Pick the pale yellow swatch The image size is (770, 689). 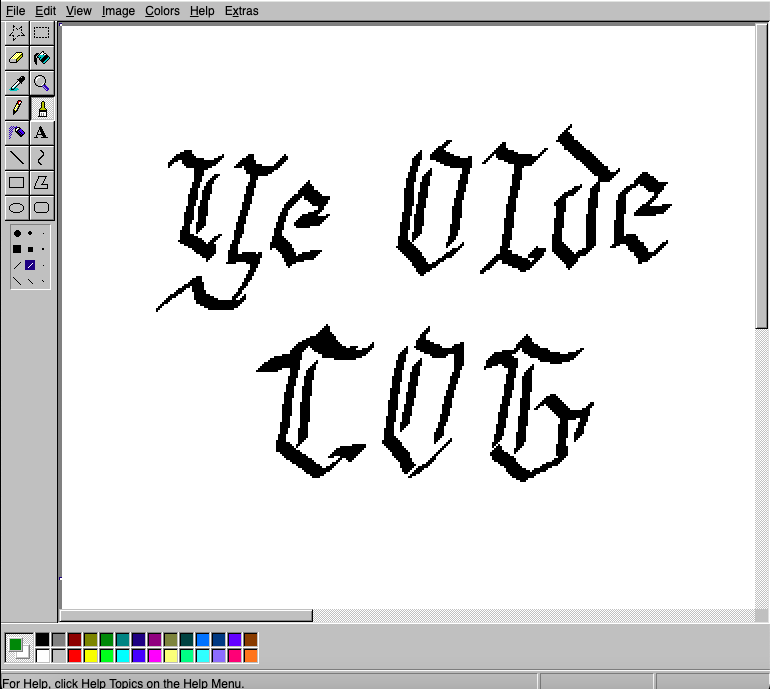[x=170, y=656]
